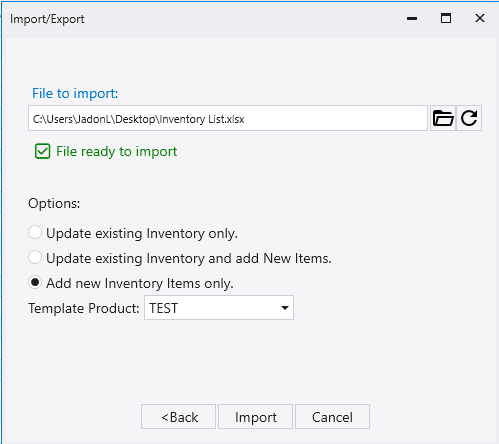Click into the Inventory List.xlsx file path field
499x444 pixels.
click(x=228, y=118)
